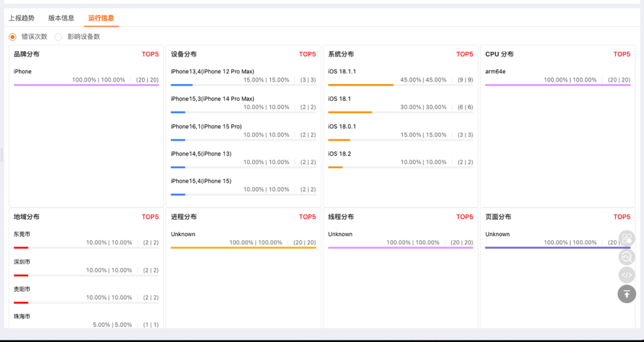Viewport: 644px width, 342px height.
Task: Switch to the 上报趋势 tab
Action: [22, 18]
